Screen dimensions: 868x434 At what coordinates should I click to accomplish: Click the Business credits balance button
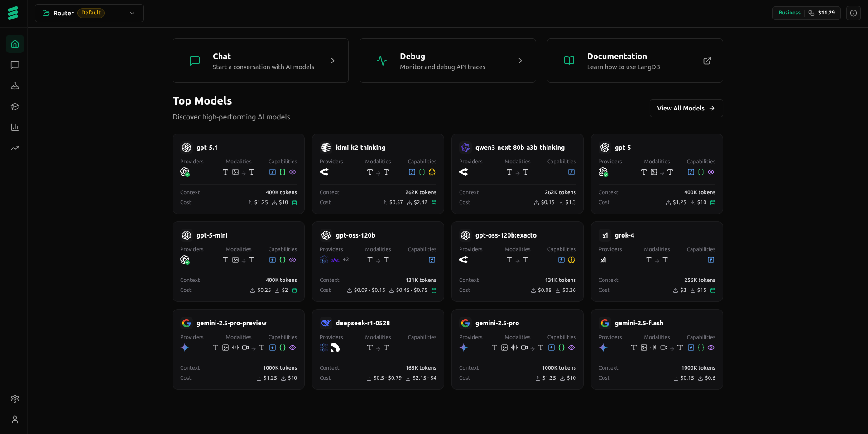806,13
